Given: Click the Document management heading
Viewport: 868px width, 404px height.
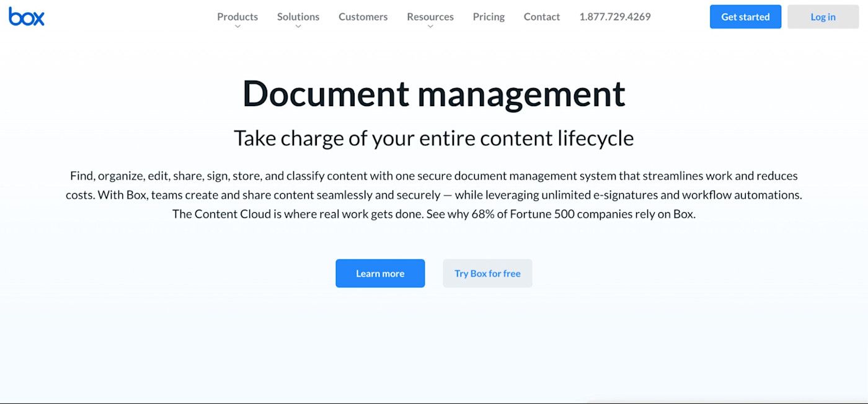Looking at the screenshot, I should coord(434,94).
